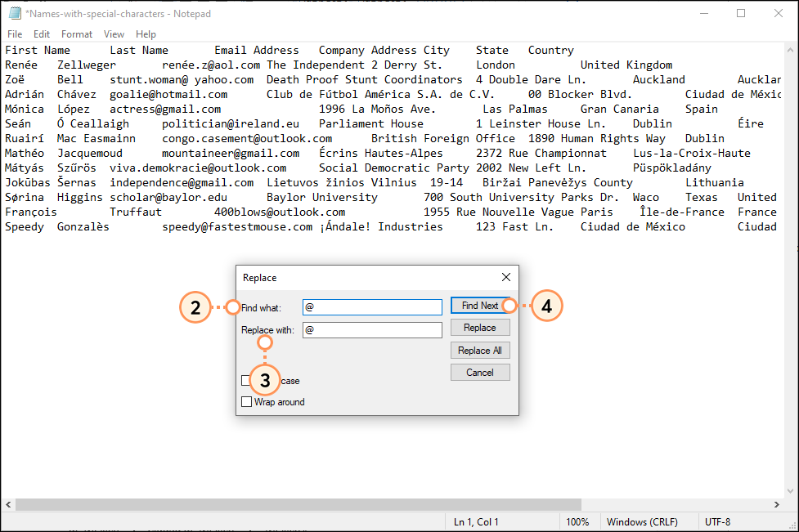Click the 'Country' header text
The width and height of the screenshot is (799, 532).
click(551, 51)
